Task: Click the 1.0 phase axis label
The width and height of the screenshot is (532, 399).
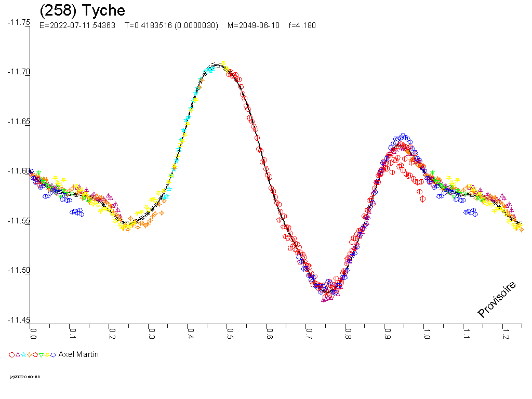Action: coord(425,333)
